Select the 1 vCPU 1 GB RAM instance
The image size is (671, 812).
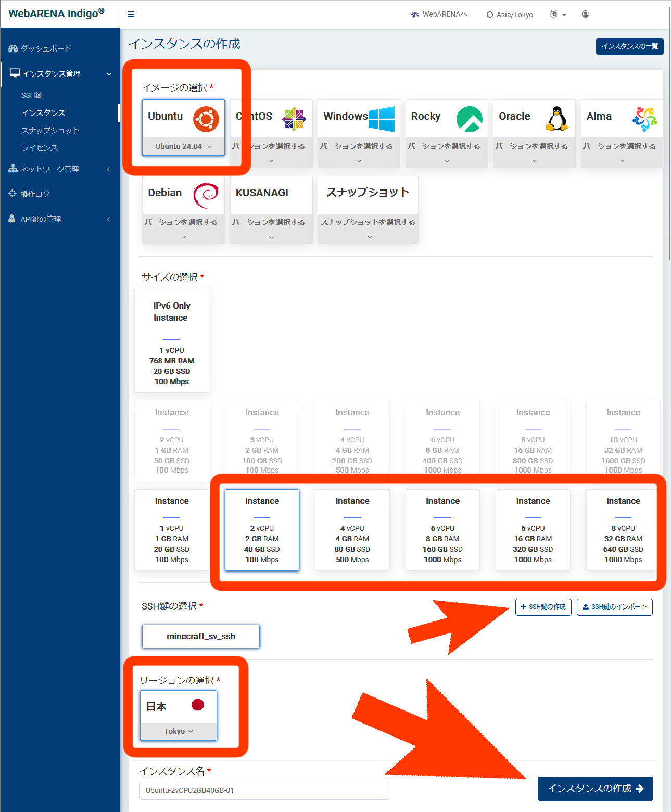coord(172,530)
